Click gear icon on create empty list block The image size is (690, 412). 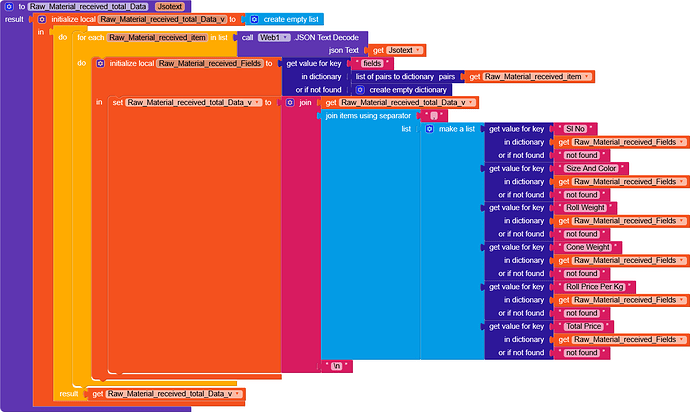pyautogui.click(x=254, y=19)
